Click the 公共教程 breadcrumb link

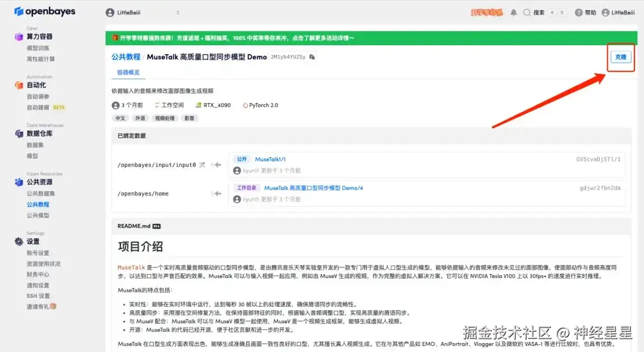coord(126,57)
